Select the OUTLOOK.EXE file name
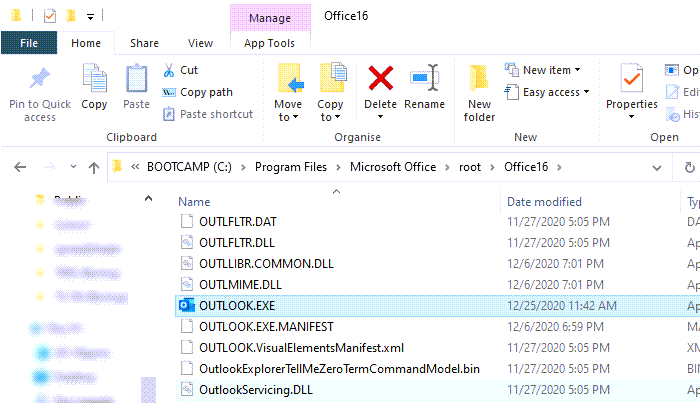The height and width of the screenshot is (403, 700). pos(237,306)
